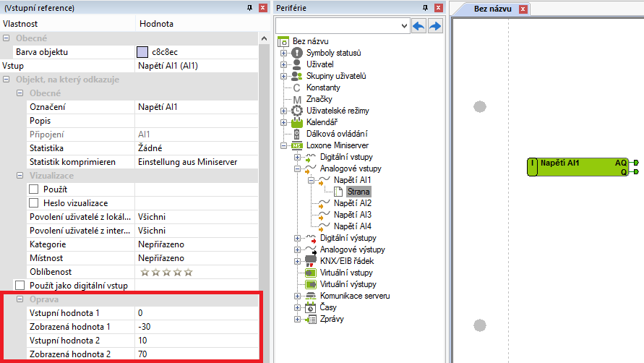Click the blue forward arrow in Periférie
Image resolution: width=644 pixels, height=363 pixels.
tap(435, 26)
